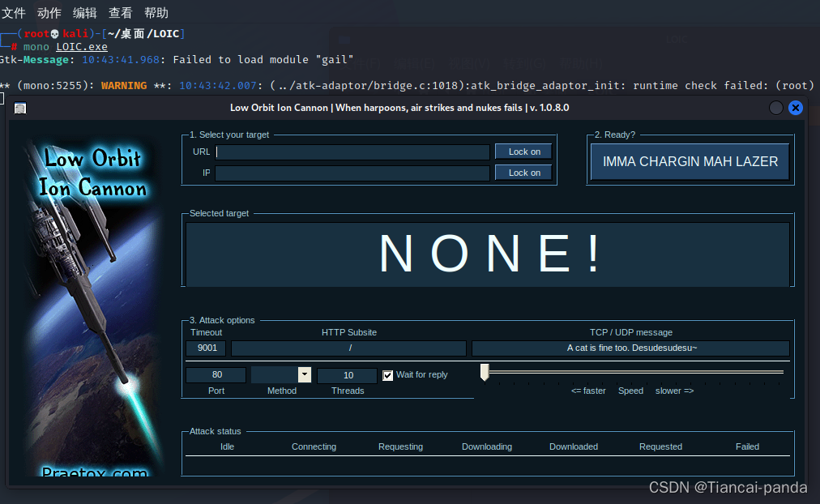The height and width of the screenshot is (504, 820).
Task: Click the '<= faster' speed label
Action: (588, 391)
